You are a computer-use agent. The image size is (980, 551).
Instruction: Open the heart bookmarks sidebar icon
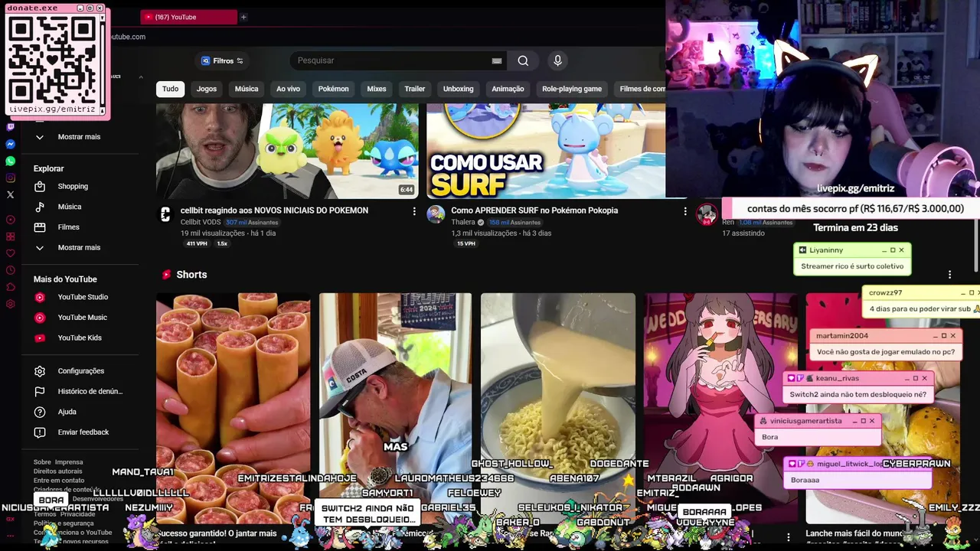point(10,253)
